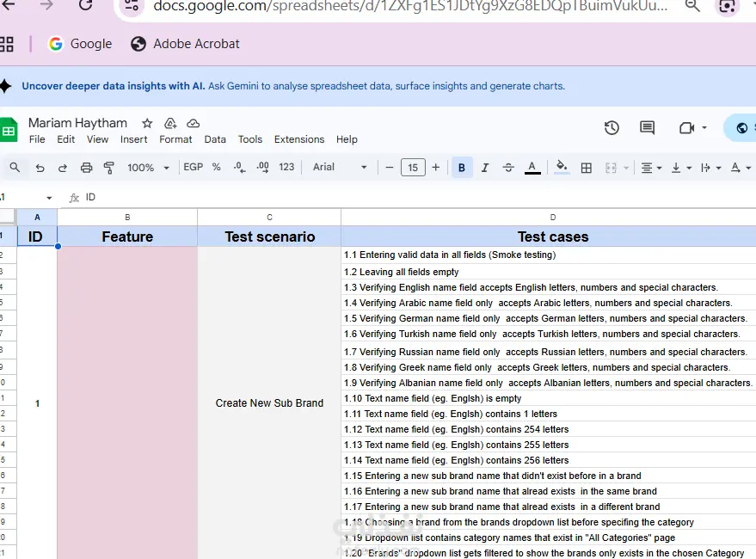Apply EGP currency format
Screen dimensions: 756x559
coord(193,167)
